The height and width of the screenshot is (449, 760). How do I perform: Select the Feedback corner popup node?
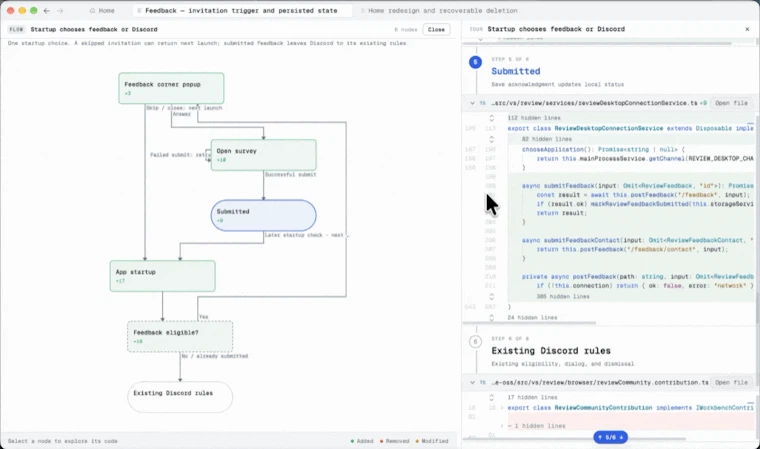click(171, 88)
